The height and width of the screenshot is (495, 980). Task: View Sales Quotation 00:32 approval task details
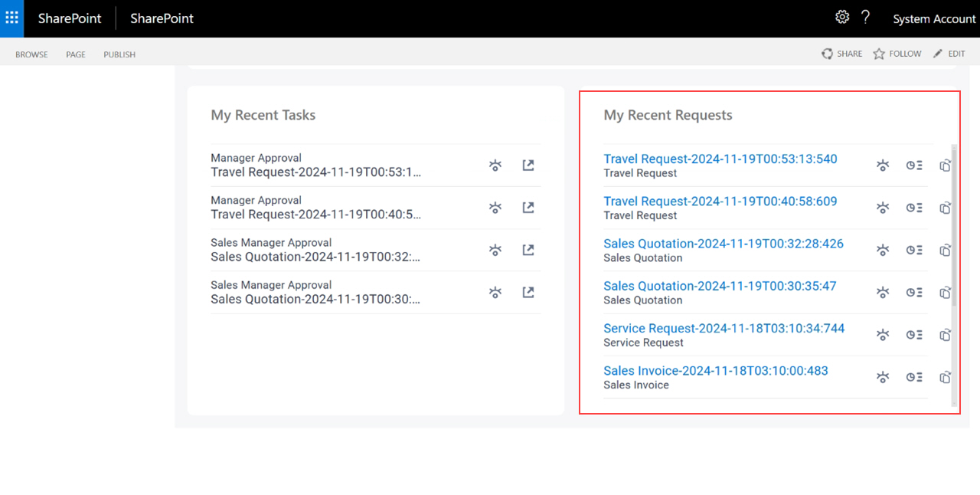tap(495, 250)
